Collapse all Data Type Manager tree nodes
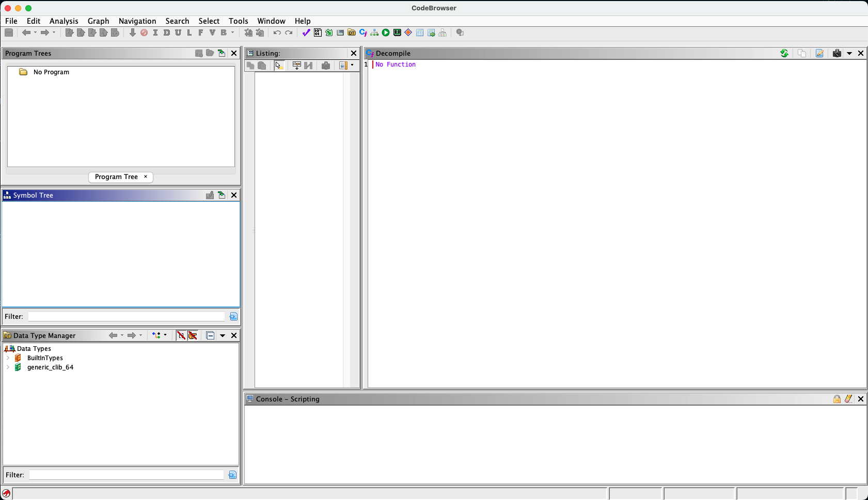This screenshot has width=868, height=500. point(210,335)
